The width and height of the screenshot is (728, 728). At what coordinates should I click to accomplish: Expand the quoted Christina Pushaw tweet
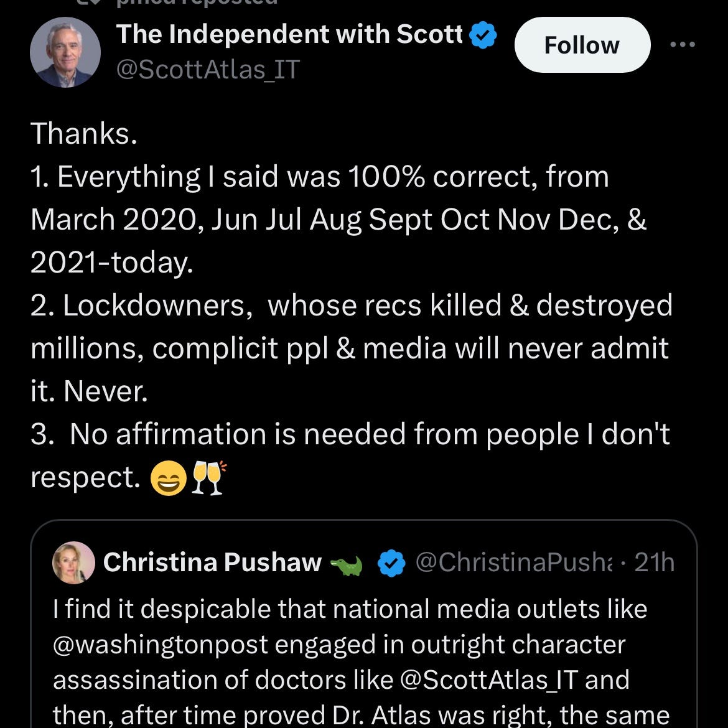coord(364,622)
